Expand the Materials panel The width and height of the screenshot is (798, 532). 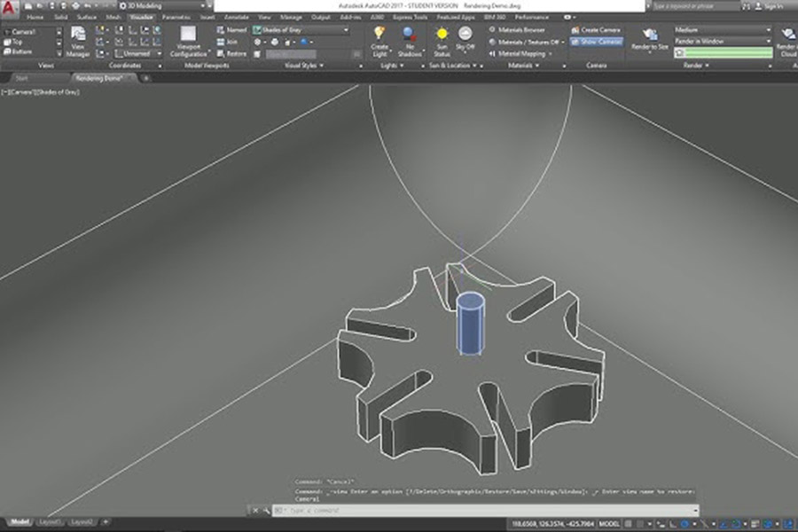pos(523,66)
